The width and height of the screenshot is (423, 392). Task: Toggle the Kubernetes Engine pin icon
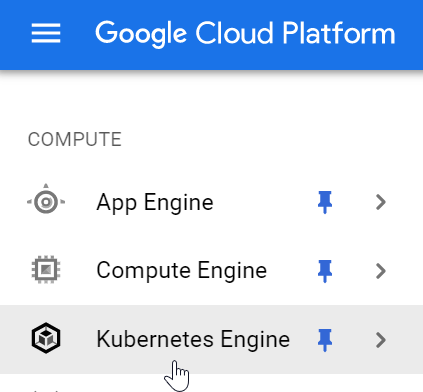[x=325, y=340]
